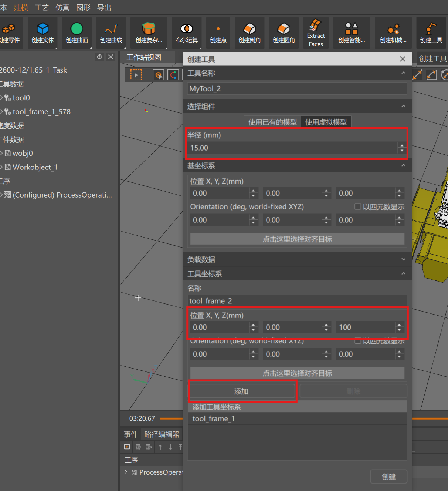
Task: Expand the 负载数据 section
Action: (x=403, y=259)
